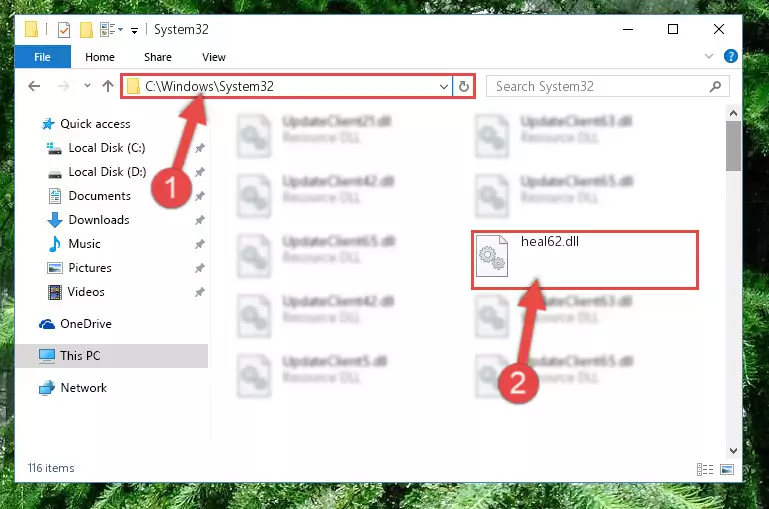
Task: Switch to Large icons view in status bar
Action: coord(727,469)
